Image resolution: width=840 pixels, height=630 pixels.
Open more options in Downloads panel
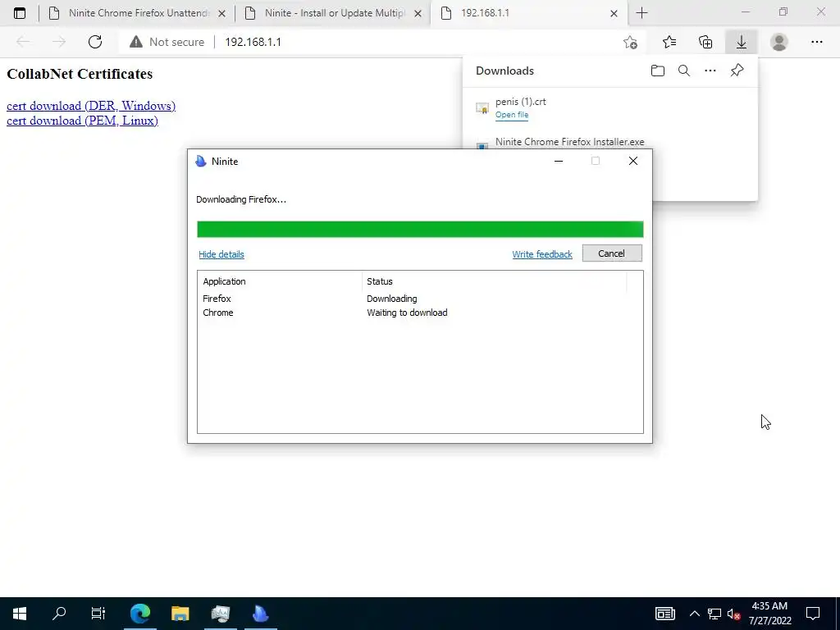[x=710, y=71]
